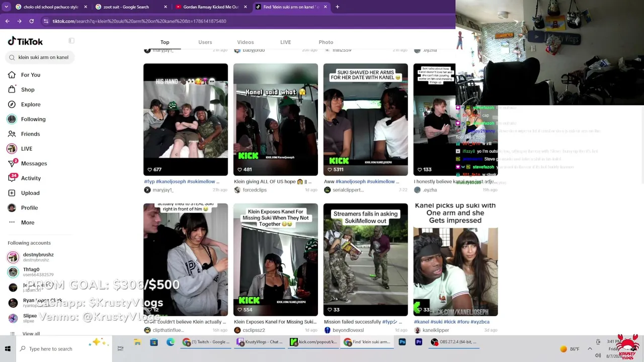Open Microsoft Store from the taskbar
Screen dimensions: 644x362
(154, 342)
